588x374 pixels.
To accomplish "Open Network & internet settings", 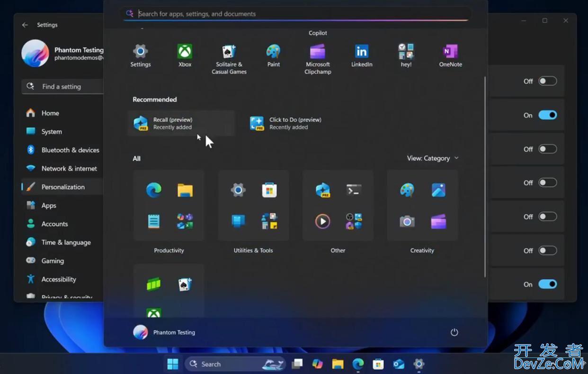I will pyautogui.click(x=62, y=168).
